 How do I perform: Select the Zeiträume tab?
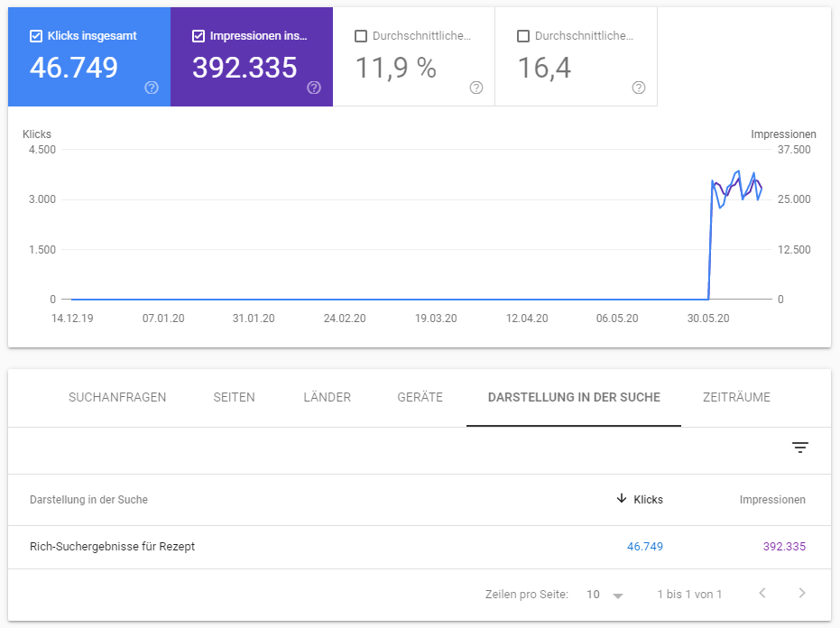pos(736,397)
